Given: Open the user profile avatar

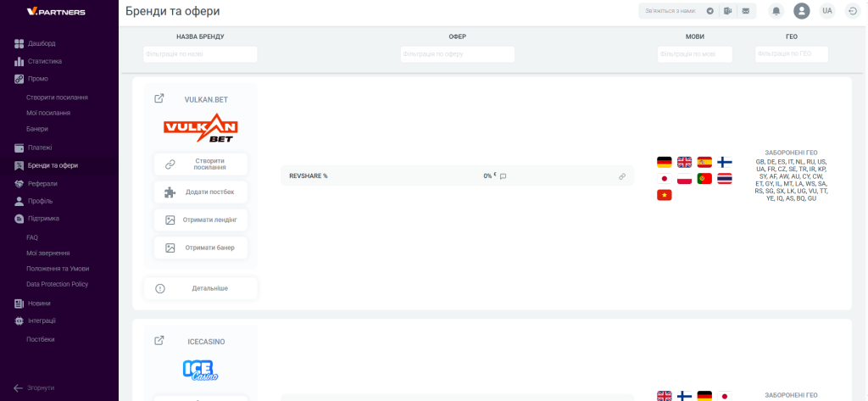Looking at the screenshot, I should [801, 11].
